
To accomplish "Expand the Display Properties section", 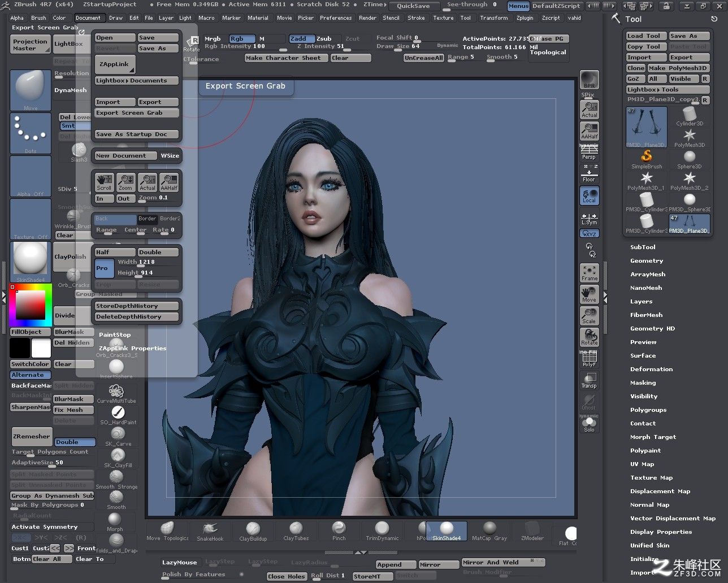I will tap(661, 532).
